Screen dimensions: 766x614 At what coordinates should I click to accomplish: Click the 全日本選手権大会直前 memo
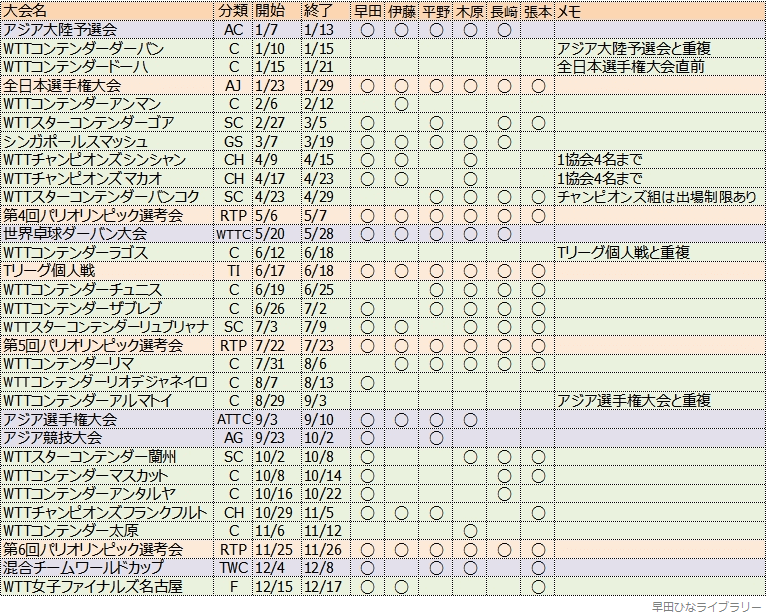(630, 67)
